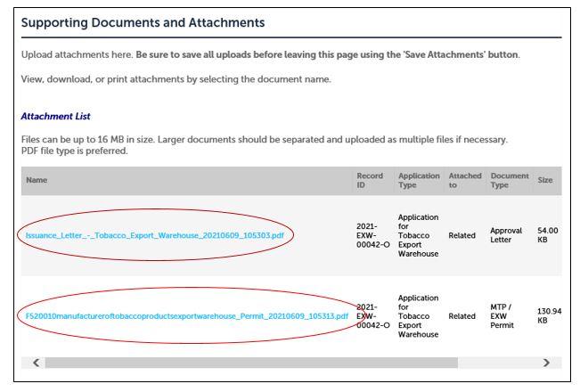Image resolution: width=580 pixels, height=392 pixels.
Task: Click the Attachment List heading
Action: click(x=56, y=117)
